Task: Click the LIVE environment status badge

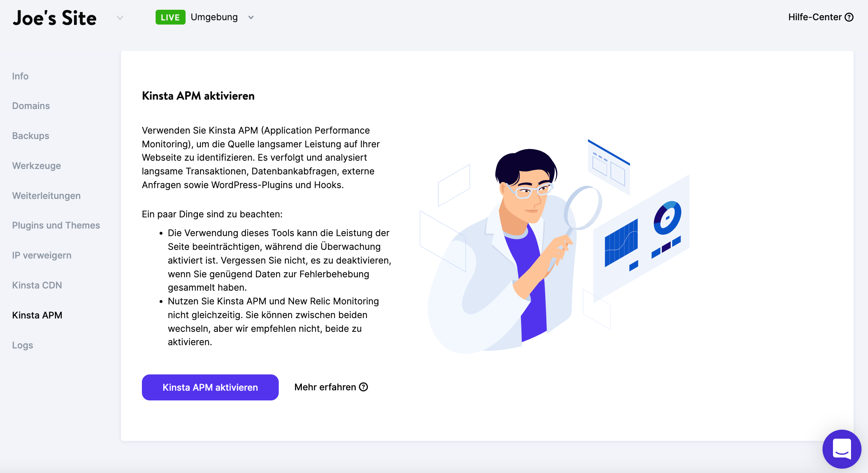Action: tap(169, 17)
